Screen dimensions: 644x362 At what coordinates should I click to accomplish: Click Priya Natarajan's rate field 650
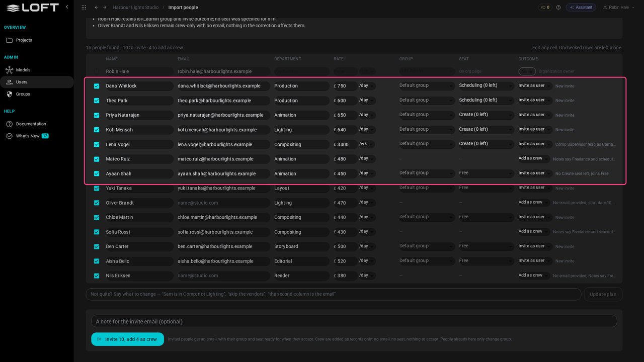coord(346,115)
